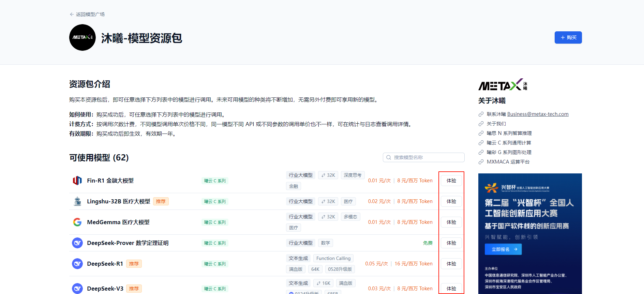Click the DeepSeek-Prover logo icon
The image size is (644, 294).
77,243
